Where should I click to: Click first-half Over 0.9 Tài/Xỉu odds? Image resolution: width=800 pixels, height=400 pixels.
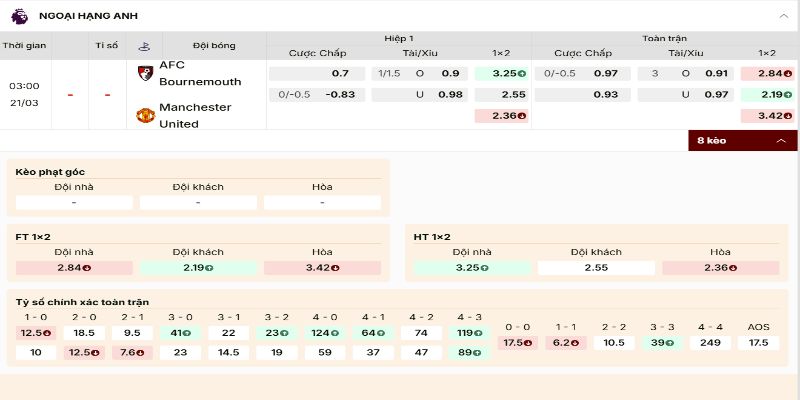click(440, 73)
